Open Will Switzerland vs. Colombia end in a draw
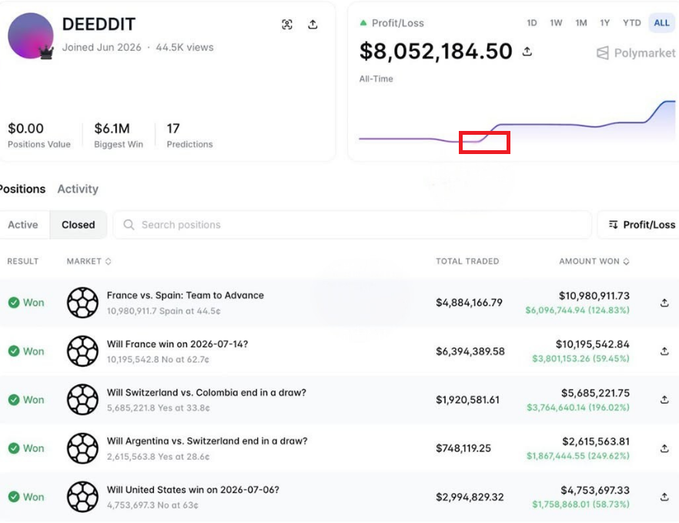Viewport: 679px width, 523px height. click(x=207, y=393)
